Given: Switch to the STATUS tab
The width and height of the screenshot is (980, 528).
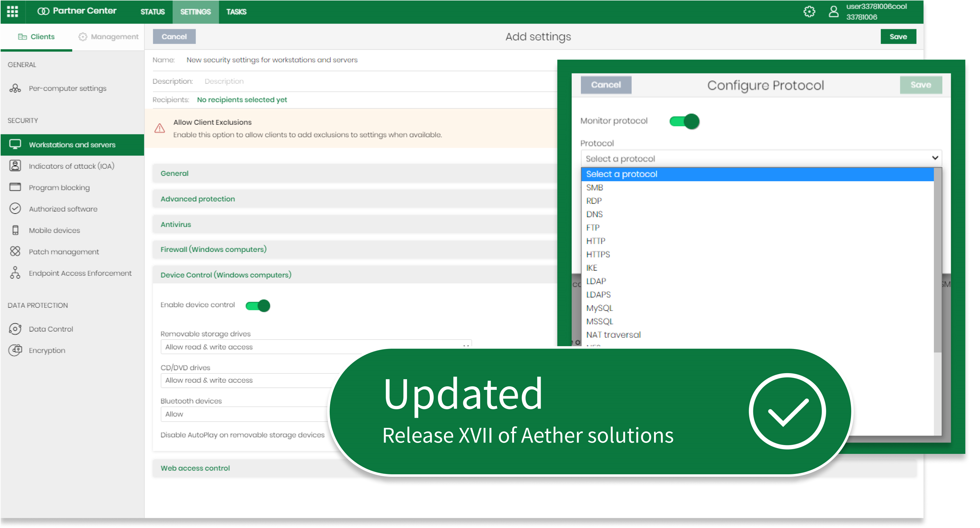Looking at the screenshot, I should point(153,12).
